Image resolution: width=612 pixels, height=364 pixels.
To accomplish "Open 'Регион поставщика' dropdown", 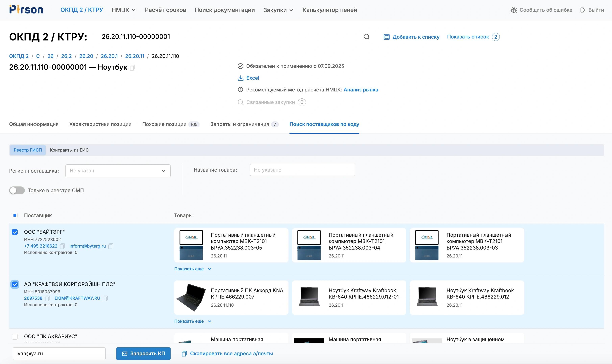I will pyautogui.click(x=118, y=171).
